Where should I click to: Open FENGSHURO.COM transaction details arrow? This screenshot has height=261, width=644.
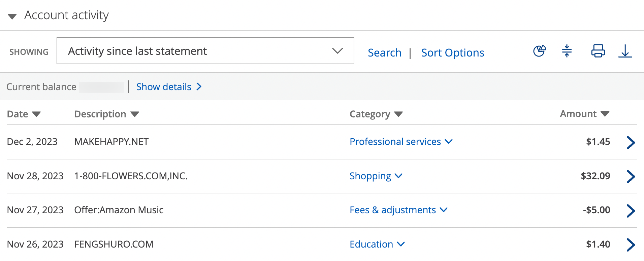(631, 245)
